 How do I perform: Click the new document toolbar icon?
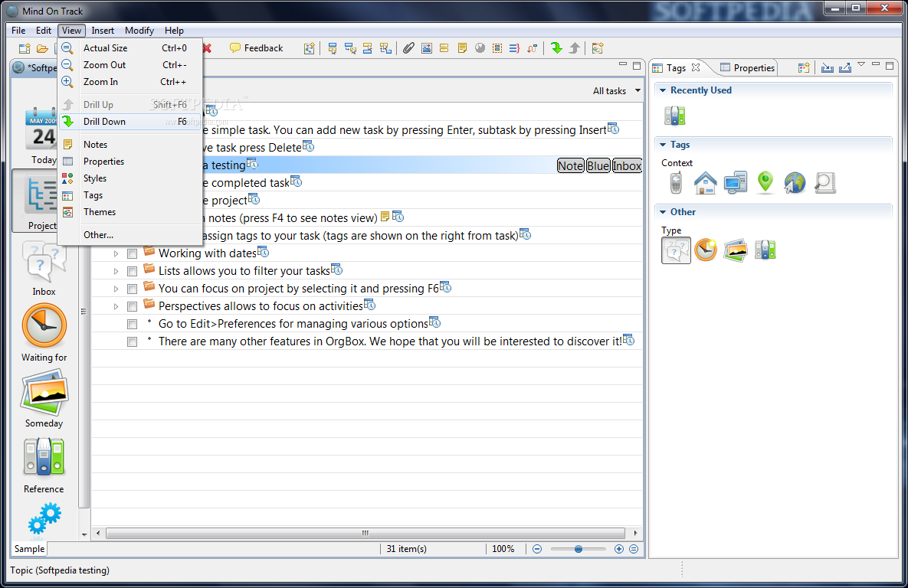[x=25, y=48]
